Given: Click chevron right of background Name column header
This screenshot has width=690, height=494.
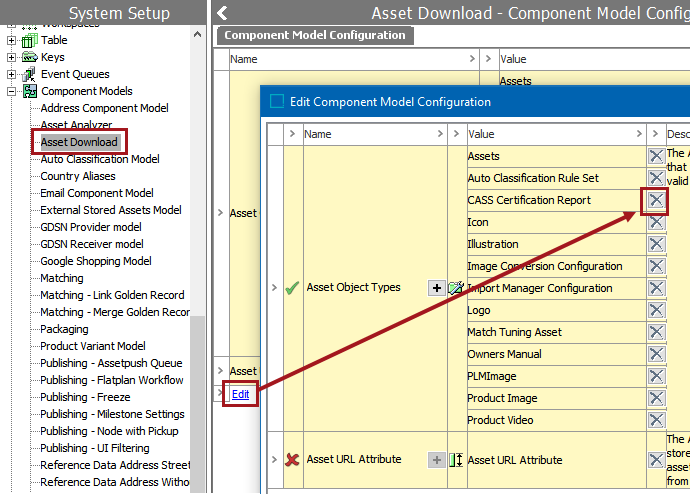Looking at the screenshot, I should tap(472, 59).
